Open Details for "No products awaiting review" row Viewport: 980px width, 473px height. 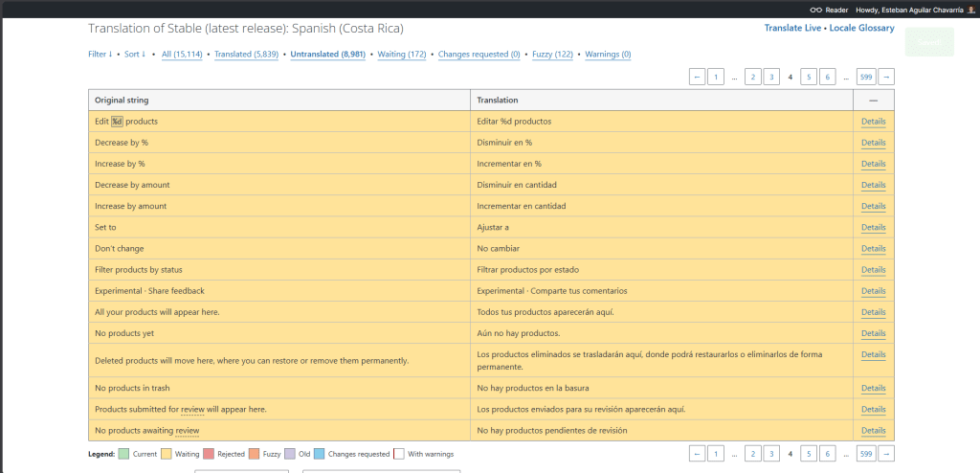pos(873,431)
